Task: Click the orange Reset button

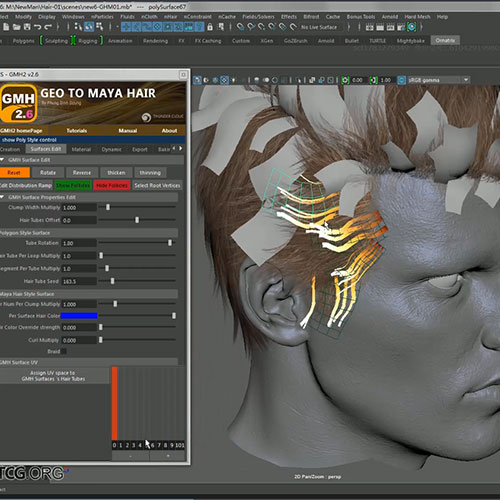Action: coord(14,173)
